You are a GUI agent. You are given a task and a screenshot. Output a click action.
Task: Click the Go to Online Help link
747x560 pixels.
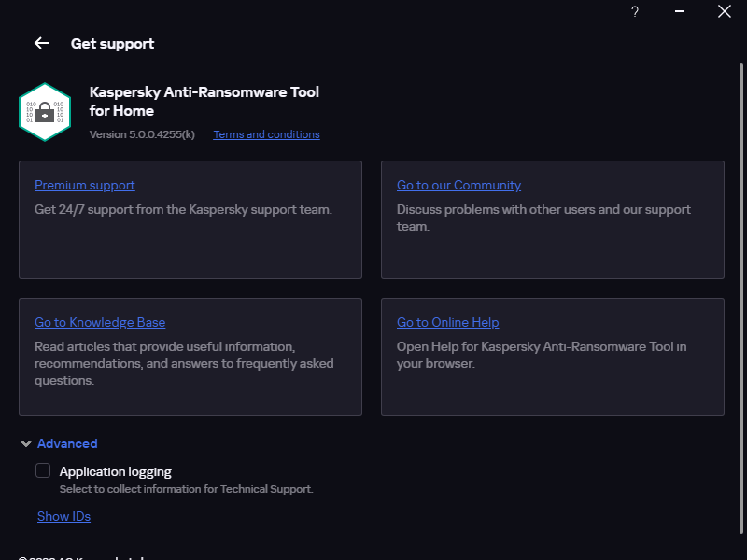(x=447, y=322)
